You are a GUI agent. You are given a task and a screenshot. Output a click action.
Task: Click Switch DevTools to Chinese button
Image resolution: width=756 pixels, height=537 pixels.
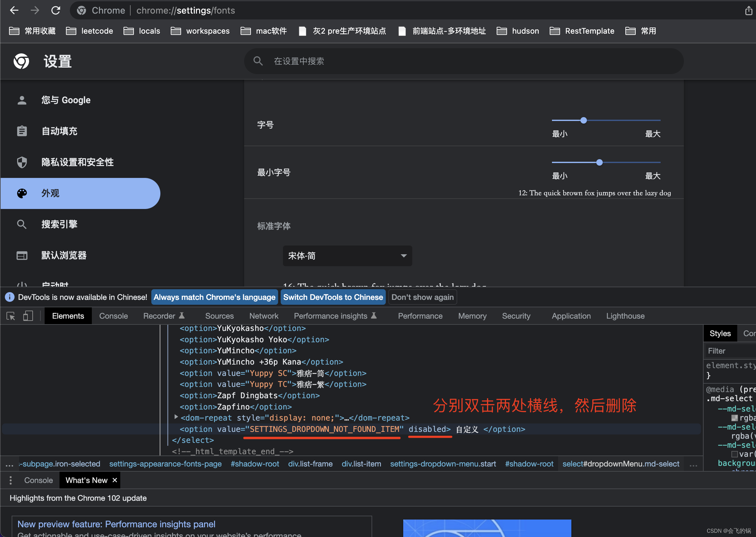pyautogui.click(x=333, y=297)
